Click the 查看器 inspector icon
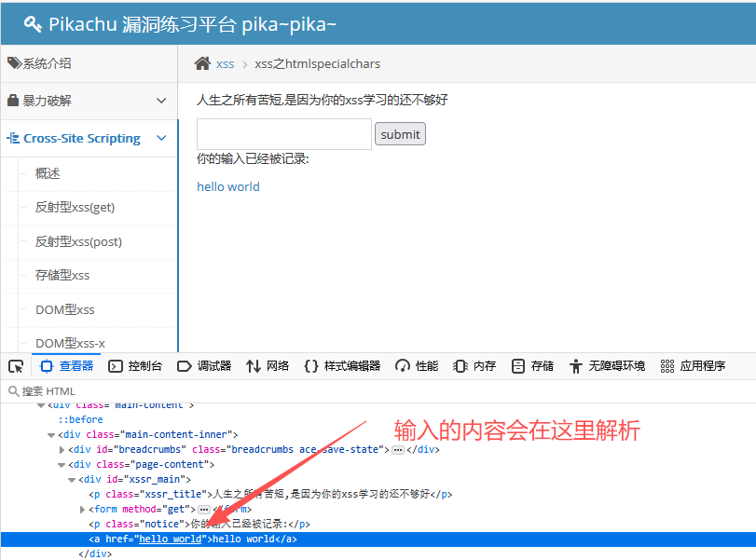Viewport: 756px width, 560px height. click(47, 366)
